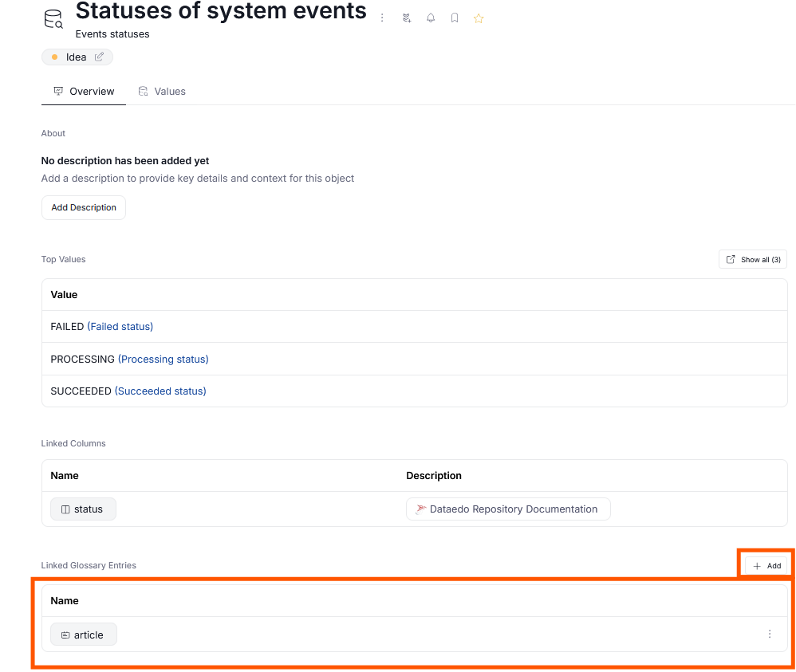Click the bookmark icon in the header

[x=455, y=18]
